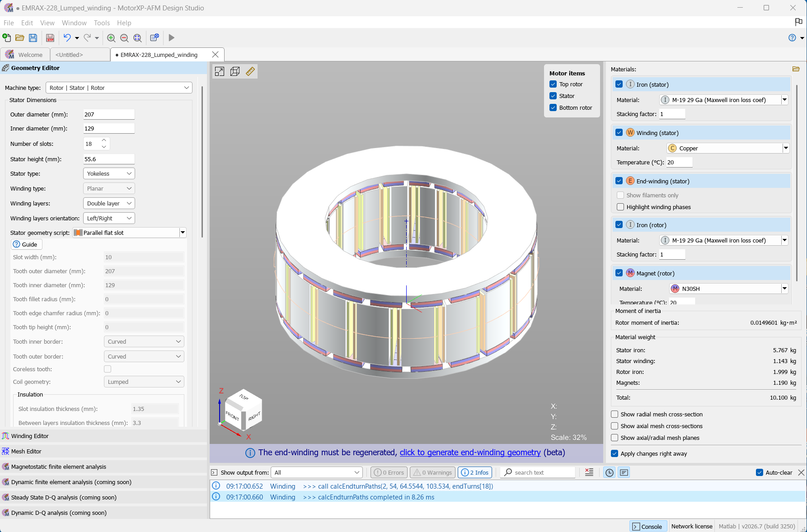The image size is (807, 532).
Task: Open Magnetostatic finite element analysis section
Action: pos(103,467)
